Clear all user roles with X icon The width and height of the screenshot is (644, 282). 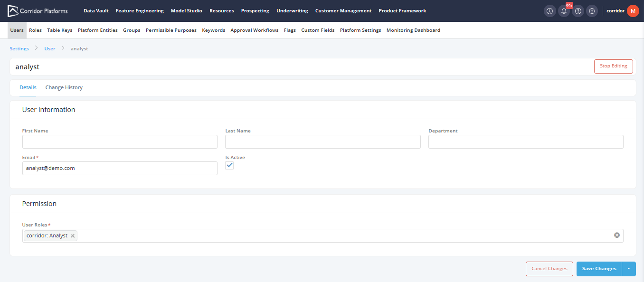point(617,235)
